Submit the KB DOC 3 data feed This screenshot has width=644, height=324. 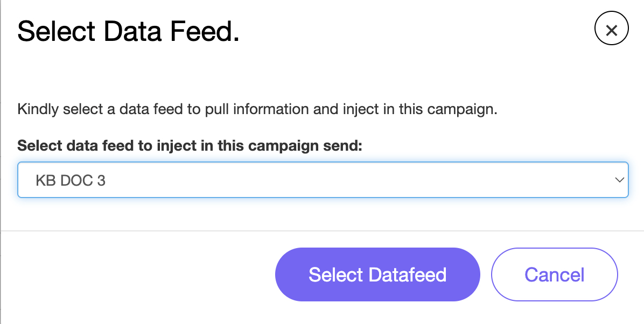click(x=377, y=274)
